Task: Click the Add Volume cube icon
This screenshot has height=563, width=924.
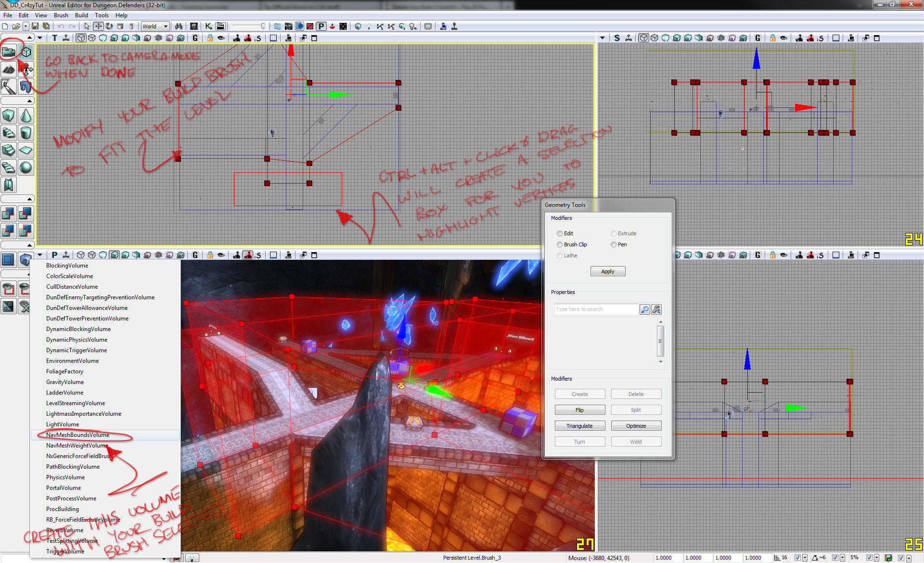Action: (x=25, y=260)
